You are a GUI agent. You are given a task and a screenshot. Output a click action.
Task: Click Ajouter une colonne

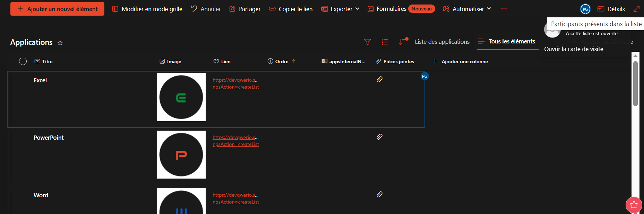pyautogui.click(x=460, y=61)
